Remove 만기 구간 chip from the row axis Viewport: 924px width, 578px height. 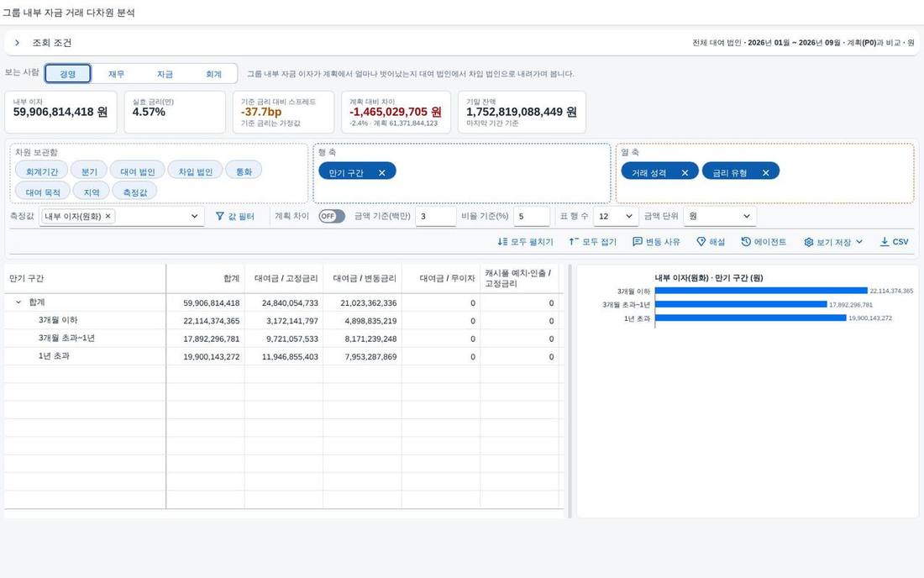pyautogui.click(x=382, y=172)
